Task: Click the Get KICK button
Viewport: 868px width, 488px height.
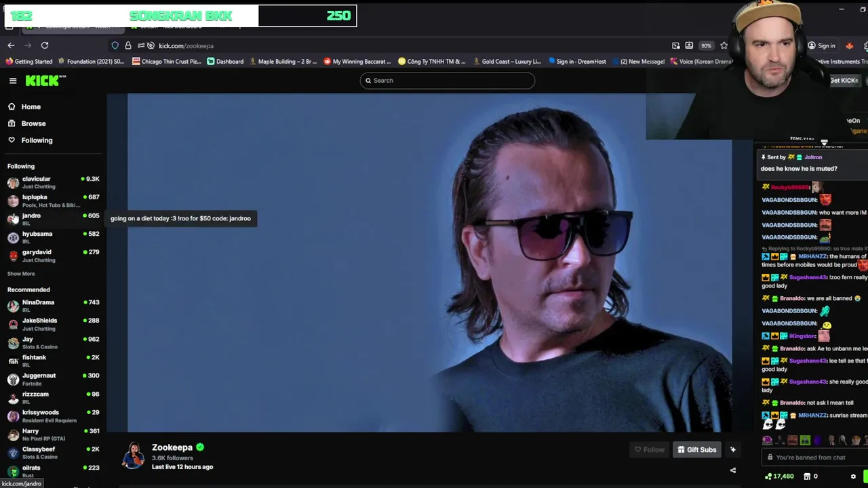Action: [844, 81]
